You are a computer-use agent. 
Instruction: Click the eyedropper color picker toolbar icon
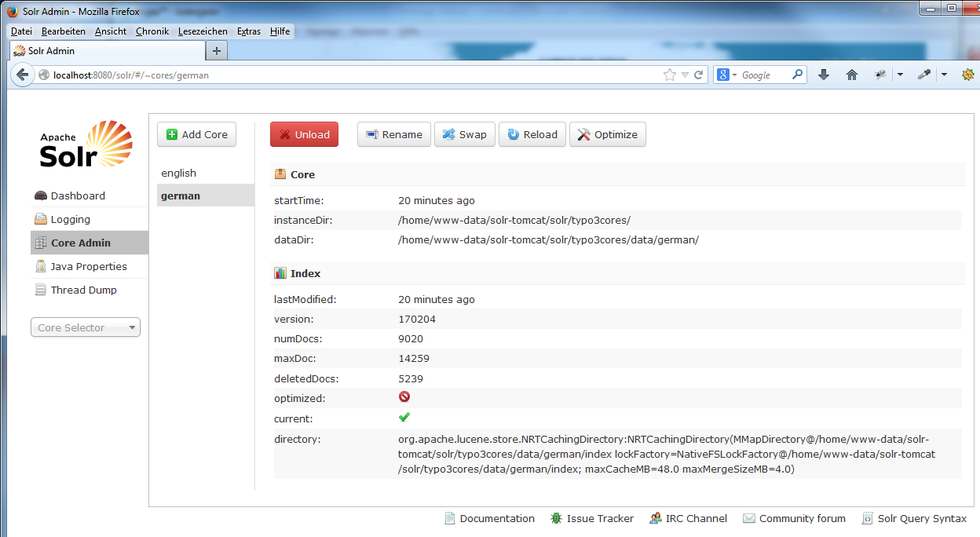click(924, 75)
